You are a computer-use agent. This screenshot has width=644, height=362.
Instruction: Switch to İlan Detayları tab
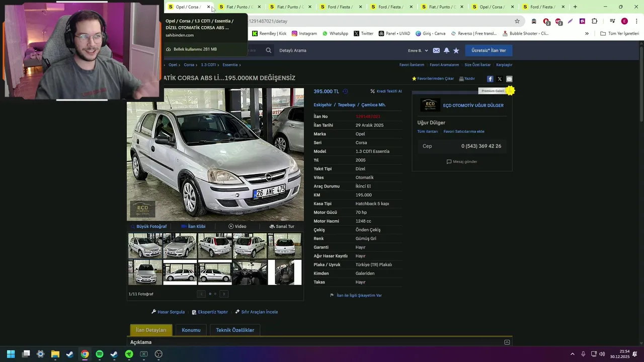coord(151,330)
